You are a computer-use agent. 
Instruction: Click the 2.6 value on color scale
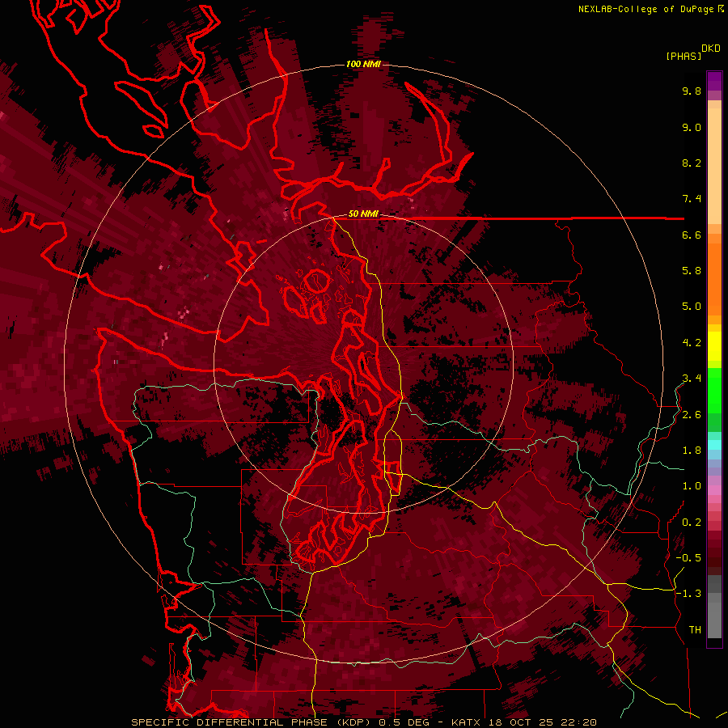(692, 415)
